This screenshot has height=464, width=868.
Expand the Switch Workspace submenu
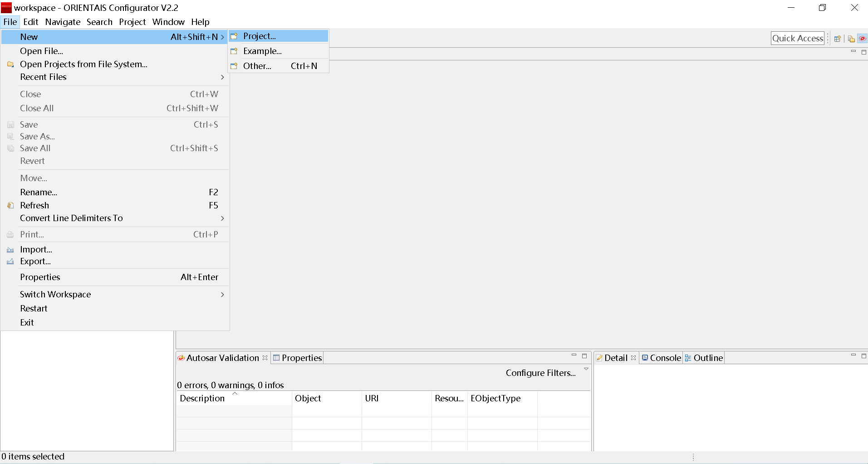coord(222,295)
